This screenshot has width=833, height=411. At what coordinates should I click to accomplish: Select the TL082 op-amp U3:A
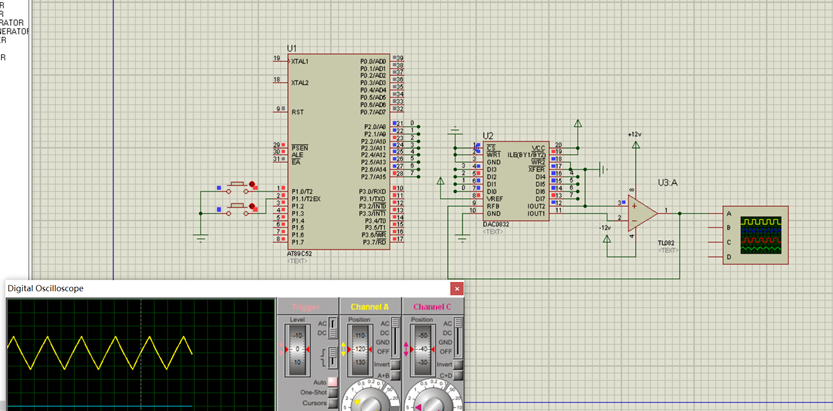click(642, 213)
